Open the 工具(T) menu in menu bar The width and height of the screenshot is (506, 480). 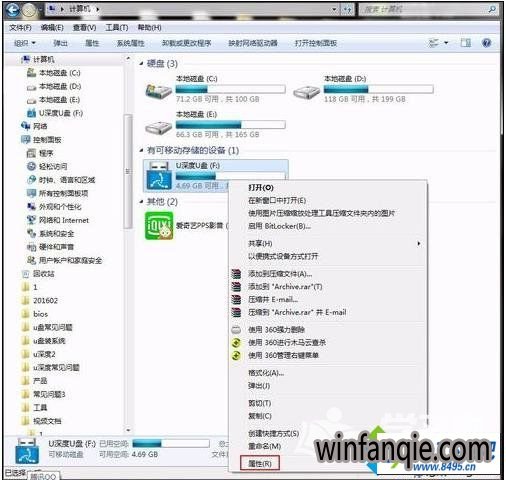pos(117,28)
